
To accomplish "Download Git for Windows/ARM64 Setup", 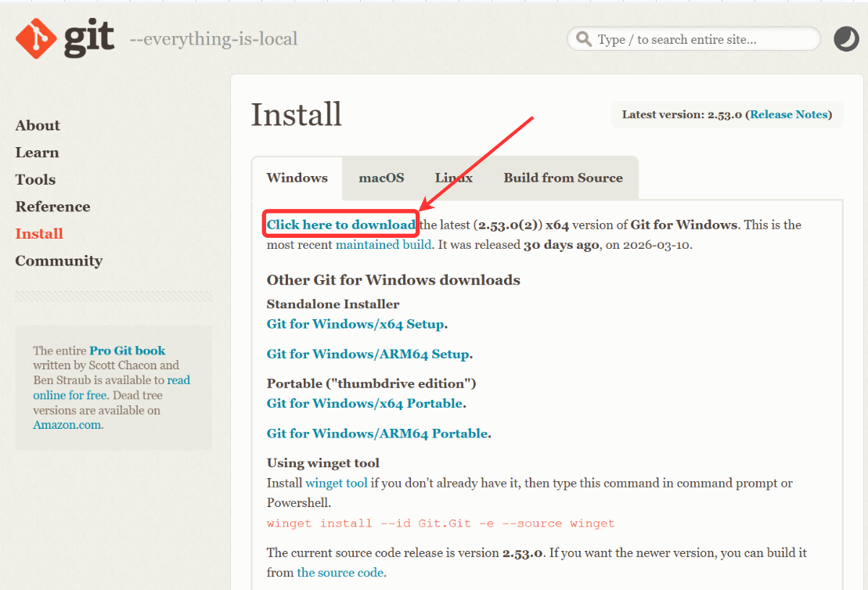I will coord(368,354).
